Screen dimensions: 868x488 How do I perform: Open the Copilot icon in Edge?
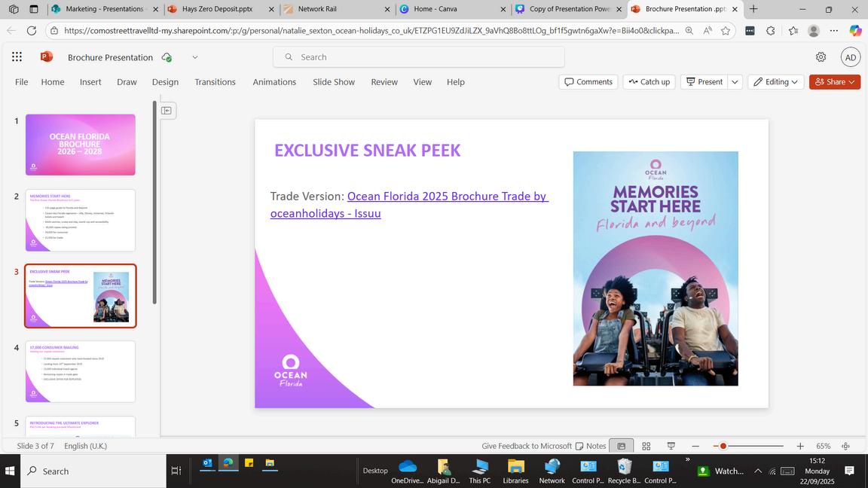point(855,30)
